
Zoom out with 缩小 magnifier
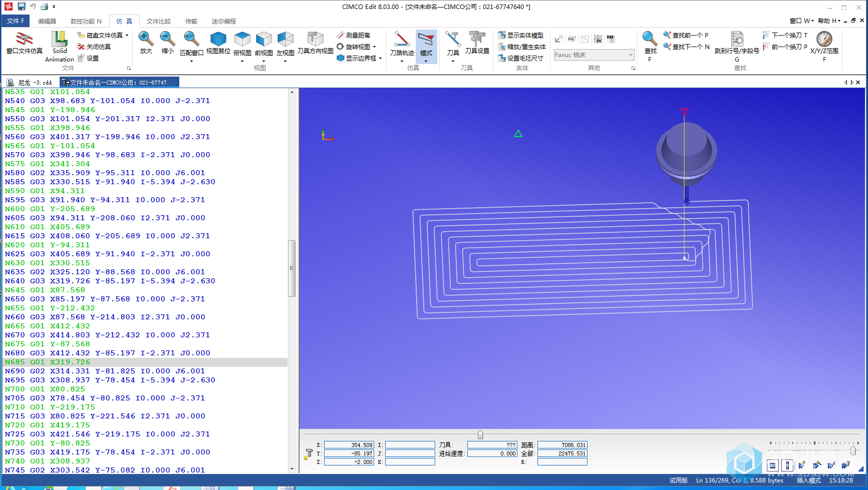pos(167,43)
